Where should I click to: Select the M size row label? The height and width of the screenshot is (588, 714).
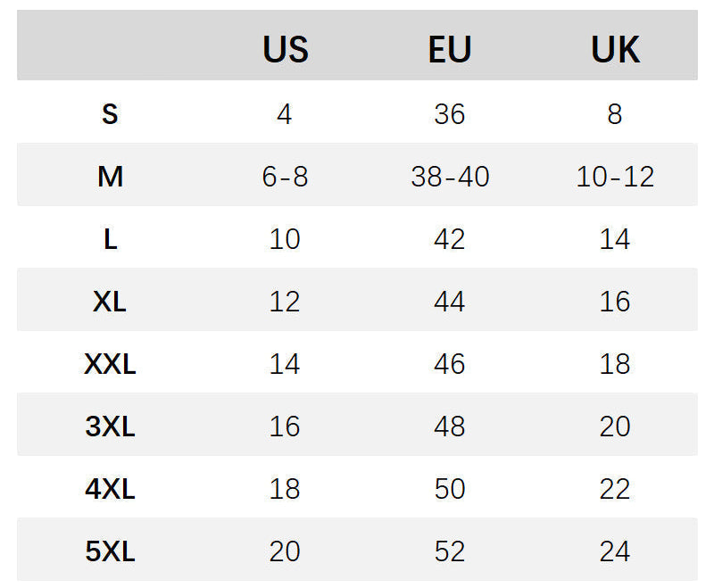110,177
